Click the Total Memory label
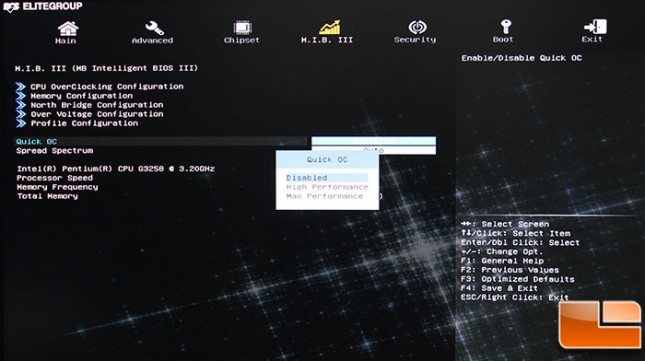The image size is (645, 361). (x=47, y=196)
